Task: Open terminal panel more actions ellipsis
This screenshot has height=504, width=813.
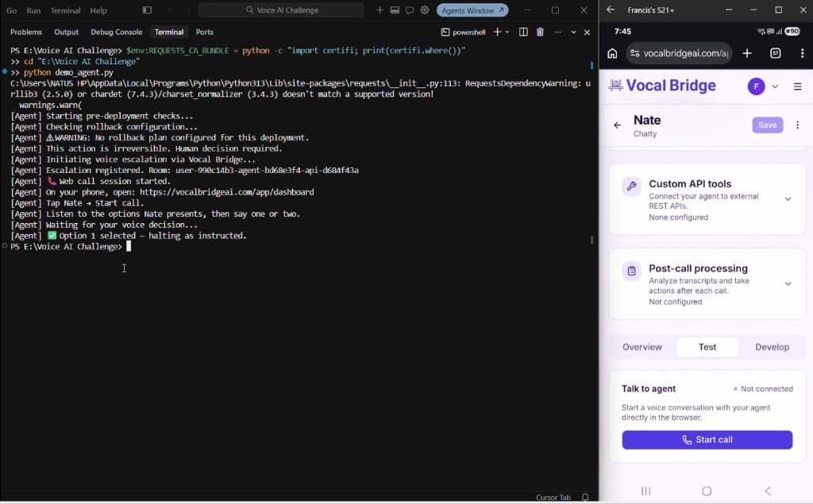Action: coord(557,33)
